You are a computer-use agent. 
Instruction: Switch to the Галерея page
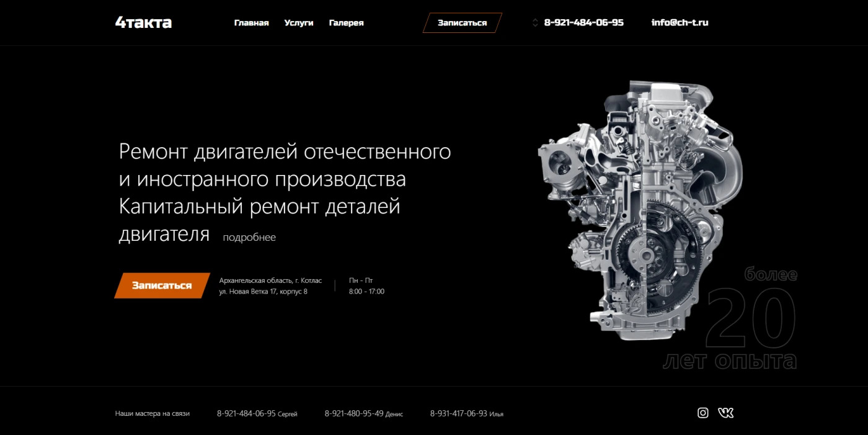[x=346, y=23]
